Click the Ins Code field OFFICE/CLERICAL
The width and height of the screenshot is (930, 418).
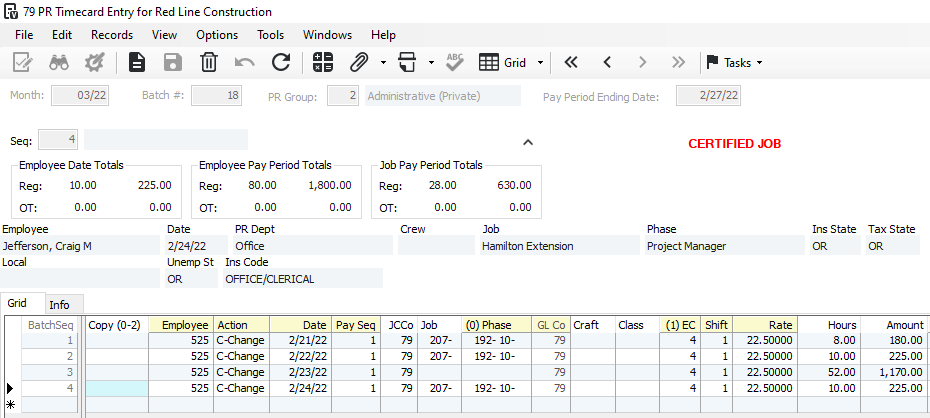point(303,279)
